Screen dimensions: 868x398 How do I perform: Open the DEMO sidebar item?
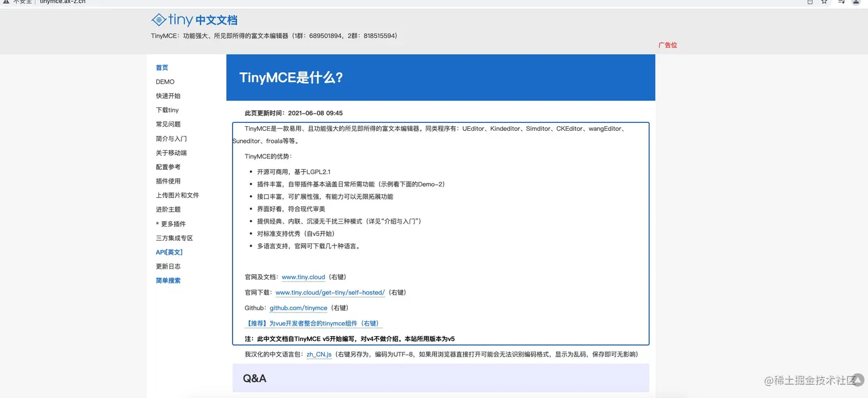tap(165, 82)
